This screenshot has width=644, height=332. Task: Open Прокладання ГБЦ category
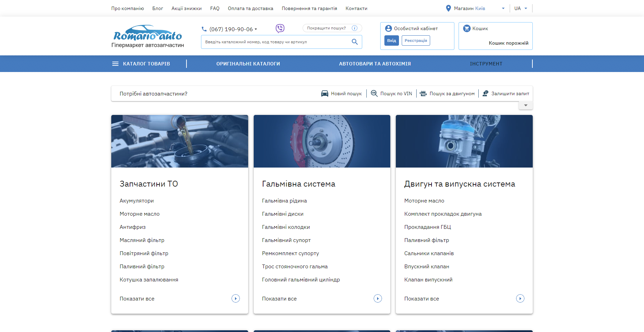pos(428,227)
